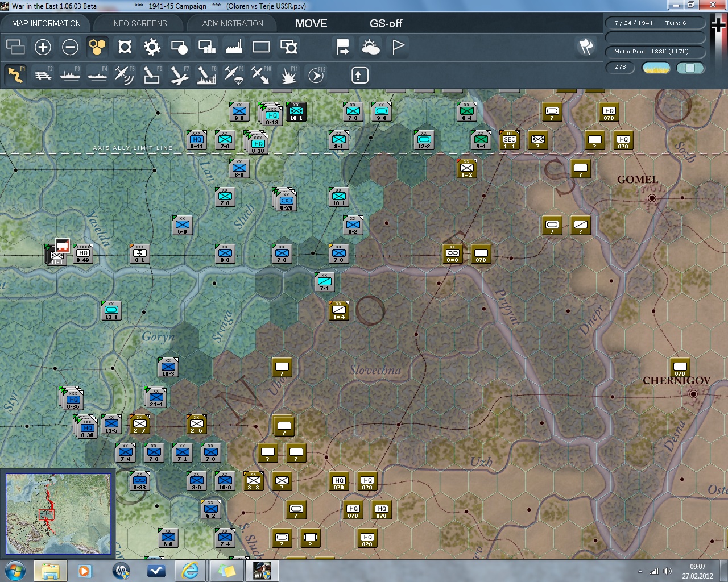Select the F4 ship mode
Image resolution: width=728 pixels, height=582 pixels.
97,75
